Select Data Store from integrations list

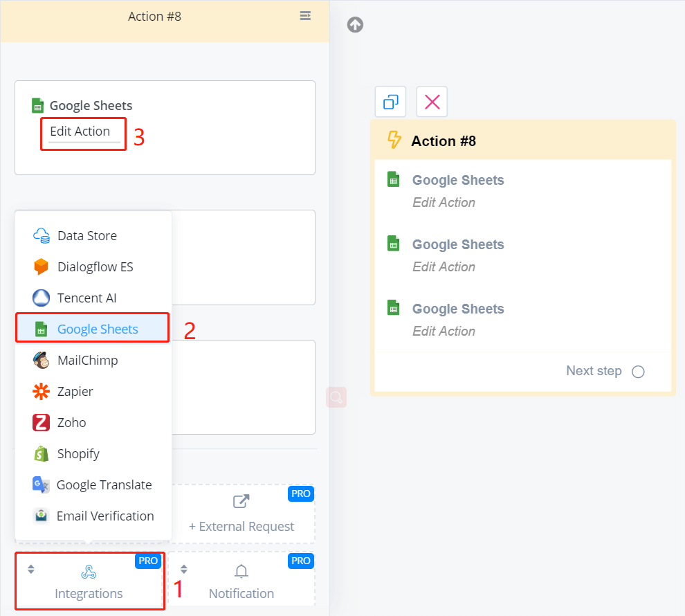tap(87, 235)
